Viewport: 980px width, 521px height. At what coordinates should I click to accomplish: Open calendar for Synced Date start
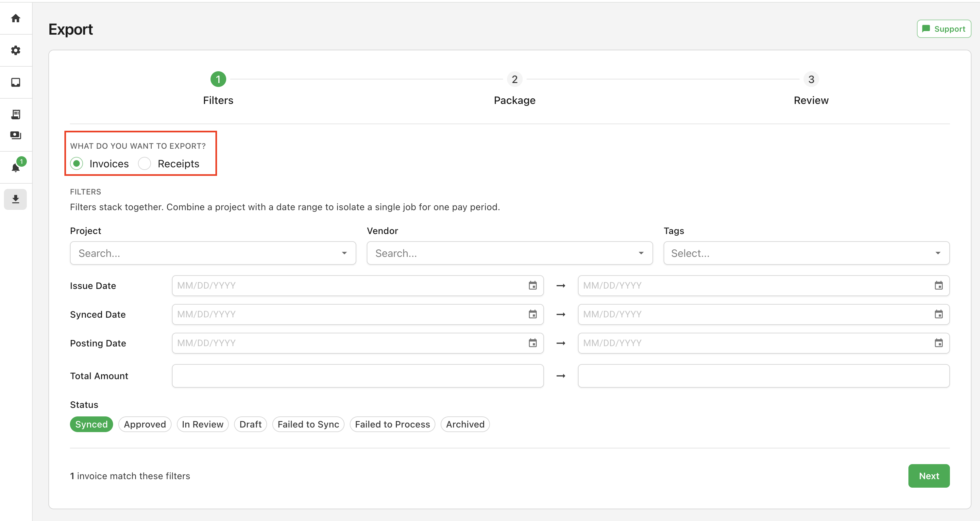532,314
